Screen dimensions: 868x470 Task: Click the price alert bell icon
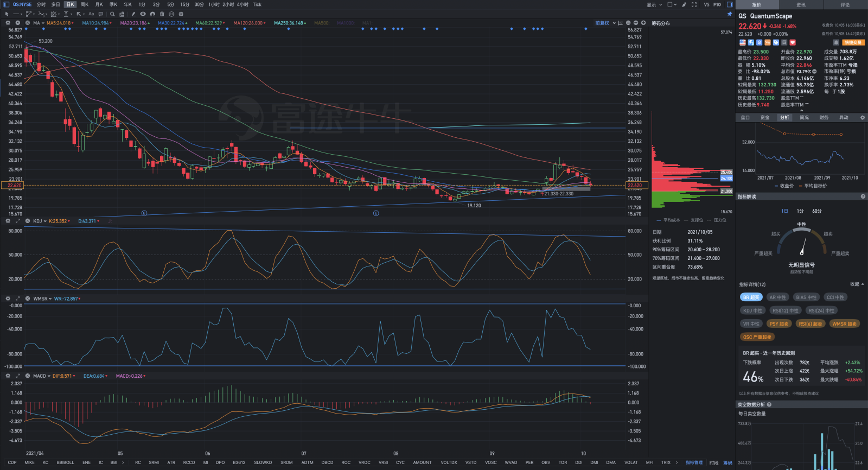coord(836,42)
